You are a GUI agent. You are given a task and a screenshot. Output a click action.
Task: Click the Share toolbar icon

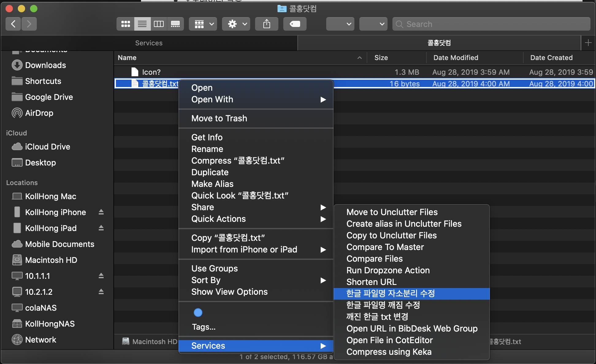(x=266, y=24)
